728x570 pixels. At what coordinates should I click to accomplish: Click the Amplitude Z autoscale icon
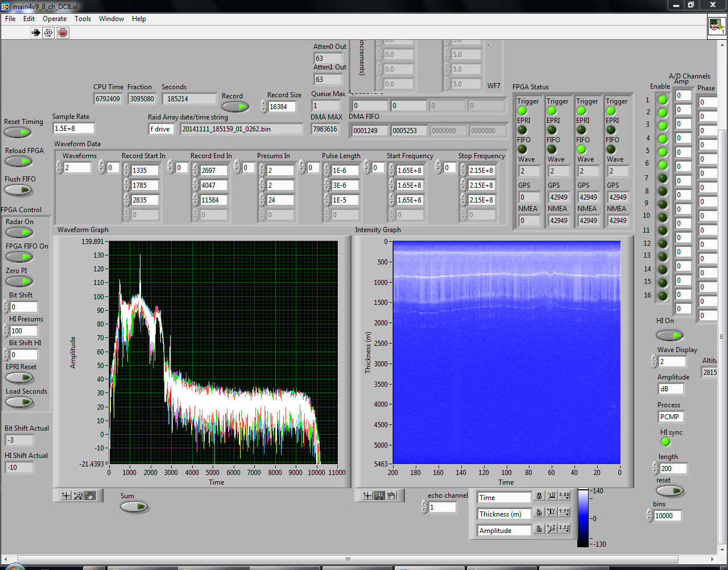[551, 529]
